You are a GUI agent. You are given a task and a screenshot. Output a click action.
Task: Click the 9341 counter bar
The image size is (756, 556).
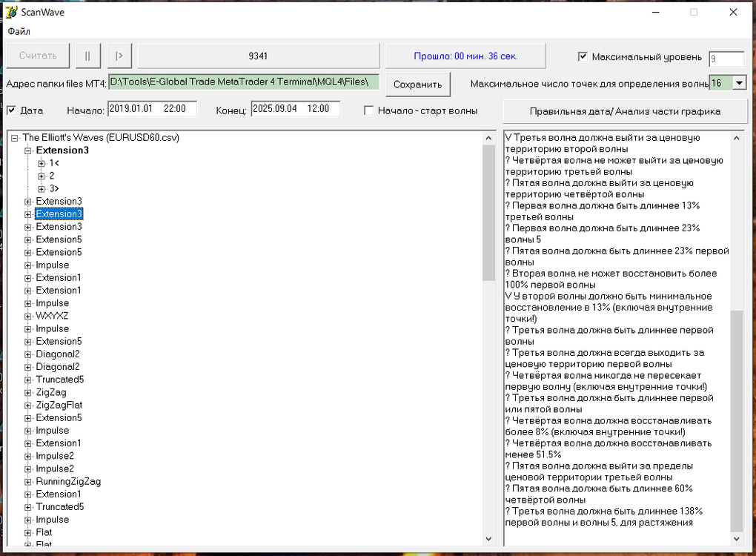coord(259,56)
